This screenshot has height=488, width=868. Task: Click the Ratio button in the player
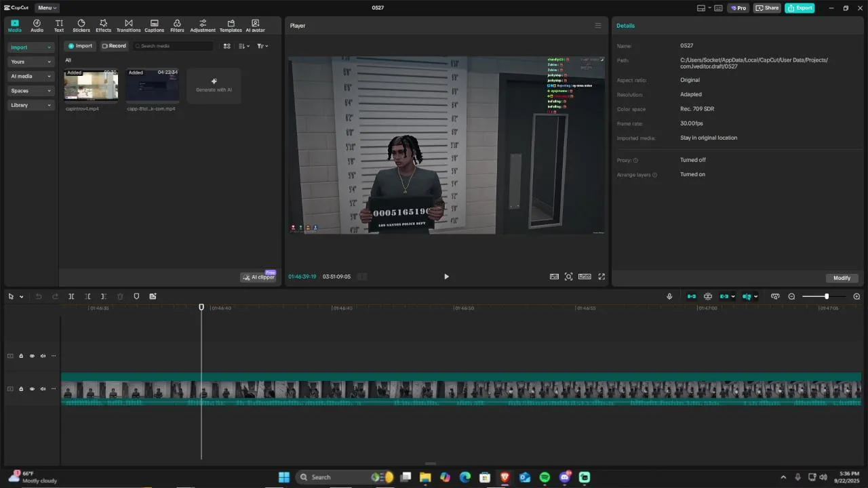coord(585,277)
